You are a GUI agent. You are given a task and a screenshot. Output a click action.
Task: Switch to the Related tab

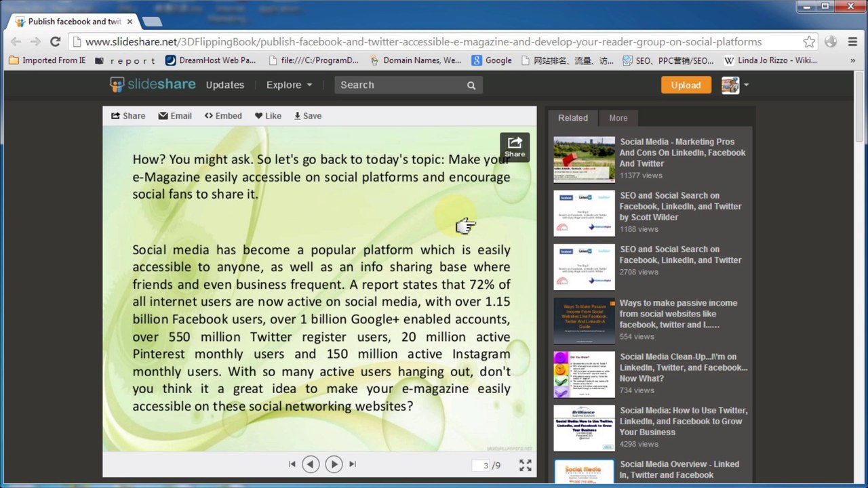(x=573, y=118)
